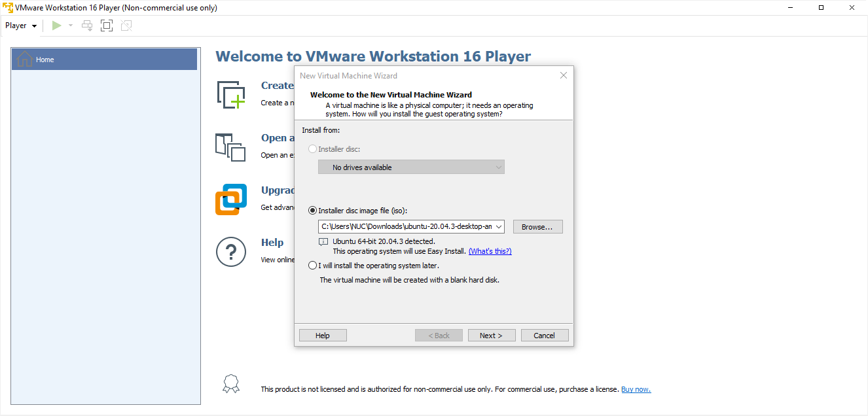Click the Cancel button
The height and width of the screenshot is (416, 868).
tap(545, 336)
